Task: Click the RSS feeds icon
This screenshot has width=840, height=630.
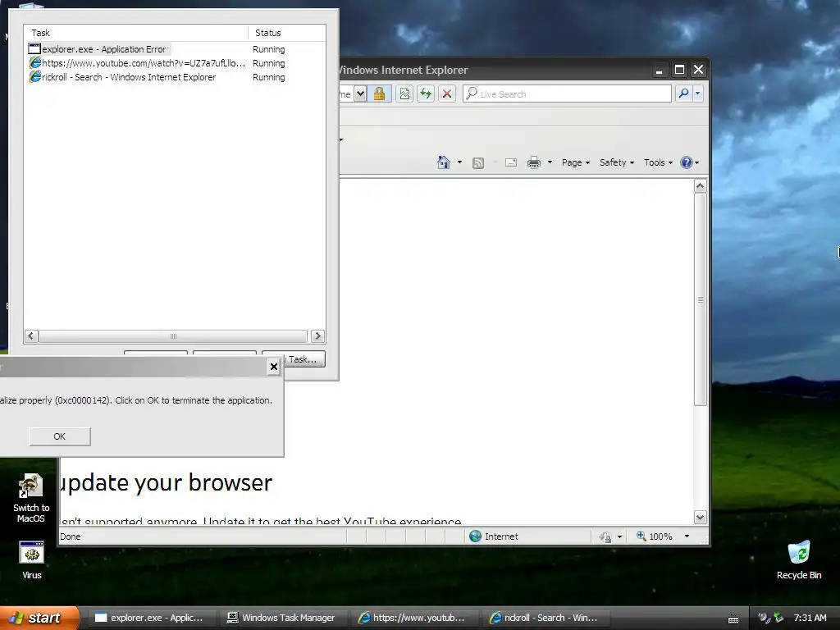Action: click(478, 163)
